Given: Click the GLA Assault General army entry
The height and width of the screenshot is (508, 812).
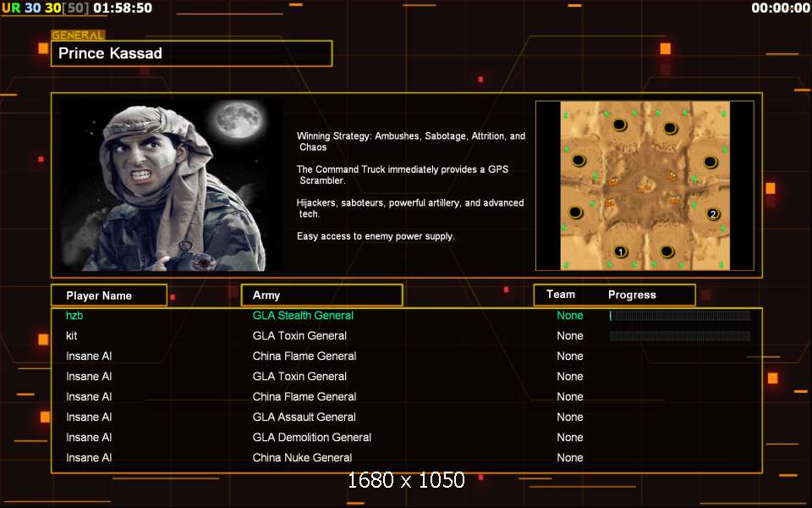Looking at the screenshot, I should pos(304,417).
